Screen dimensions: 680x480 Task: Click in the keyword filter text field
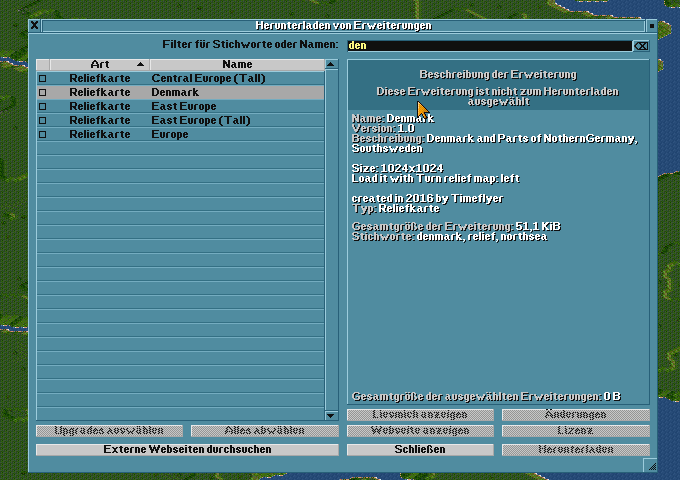(489, 46)
